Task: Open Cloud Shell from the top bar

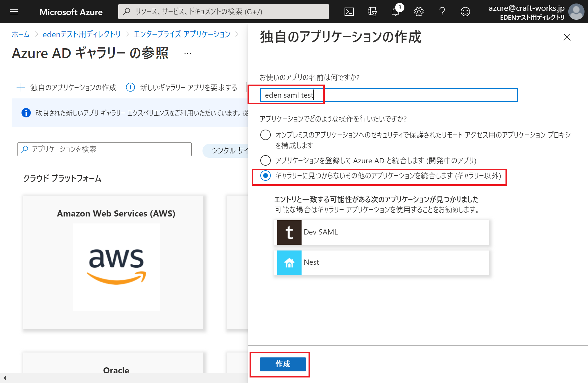Action: 349,12
